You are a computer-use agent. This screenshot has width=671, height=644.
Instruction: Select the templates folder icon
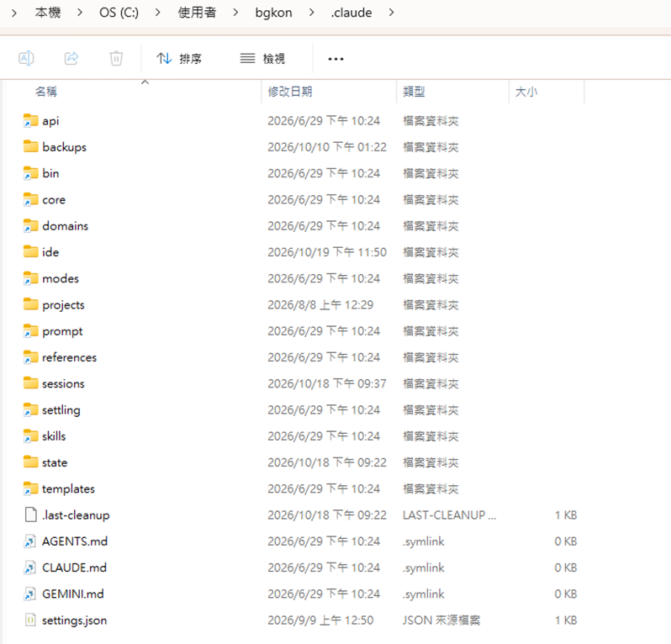(31, 488)
